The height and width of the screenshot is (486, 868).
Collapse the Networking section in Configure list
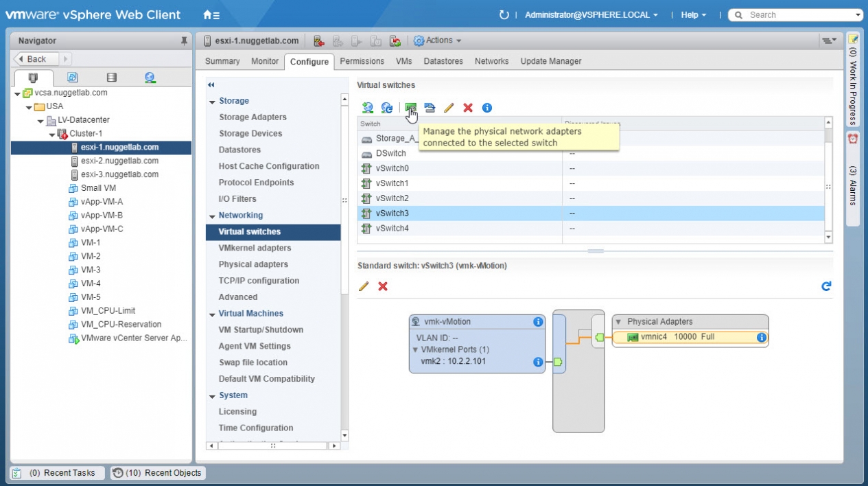point(212,216)
